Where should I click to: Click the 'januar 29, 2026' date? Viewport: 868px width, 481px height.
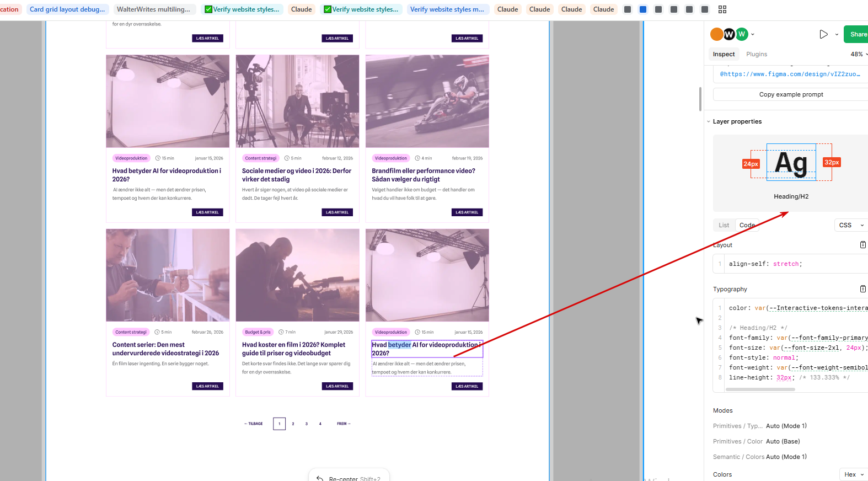tap(339, 332)
